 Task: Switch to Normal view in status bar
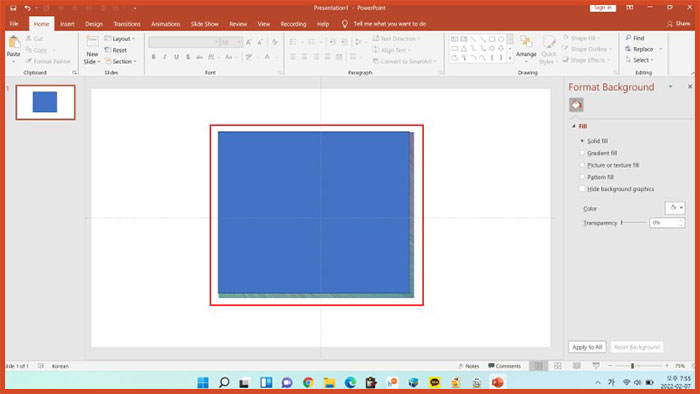pos(539,366)
